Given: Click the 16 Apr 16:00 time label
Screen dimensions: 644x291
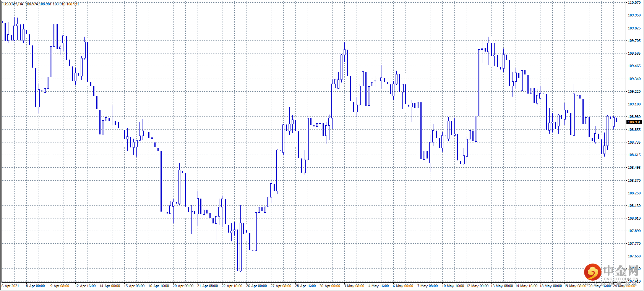Looking at the screenshot, I should pyautogui.click(x=159, y=286).
